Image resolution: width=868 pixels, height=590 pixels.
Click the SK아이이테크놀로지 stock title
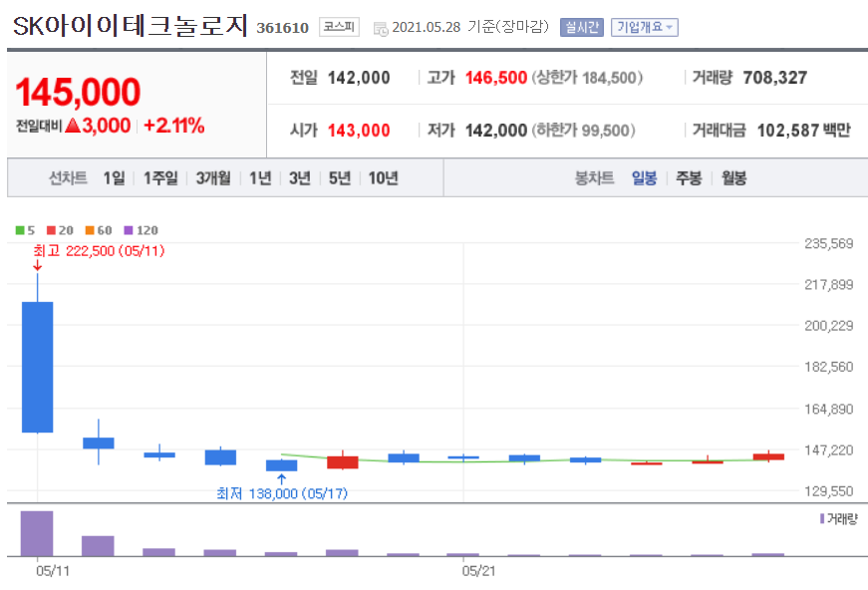coord(131,26)
